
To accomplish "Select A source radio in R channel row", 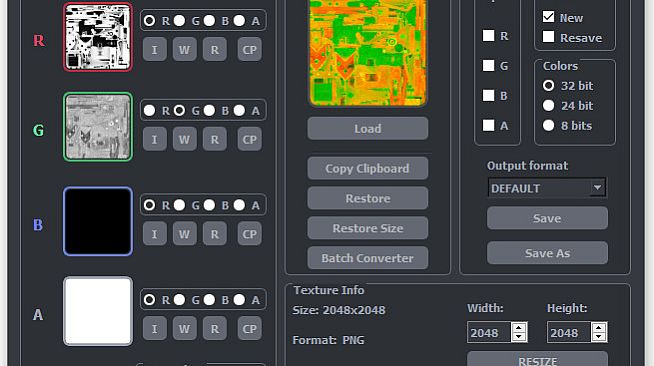I will (x=239, y=20).
